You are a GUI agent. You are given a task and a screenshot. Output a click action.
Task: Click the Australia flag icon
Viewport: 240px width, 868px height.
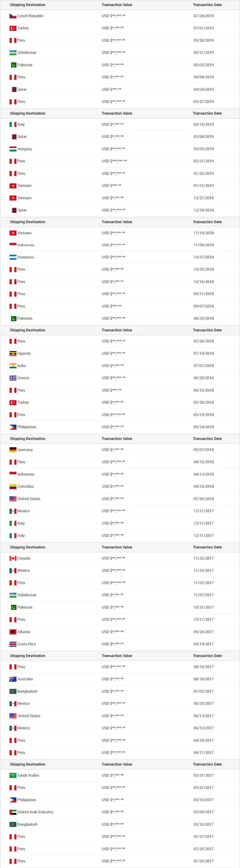13,679
